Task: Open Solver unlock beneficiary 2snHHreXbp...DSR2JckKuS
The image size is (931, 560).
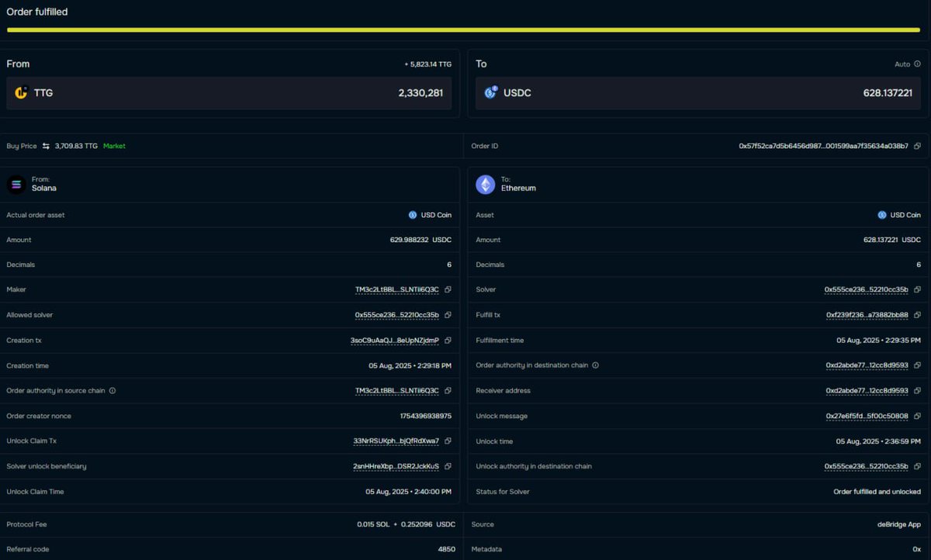Action: click(x=396, y=466)
